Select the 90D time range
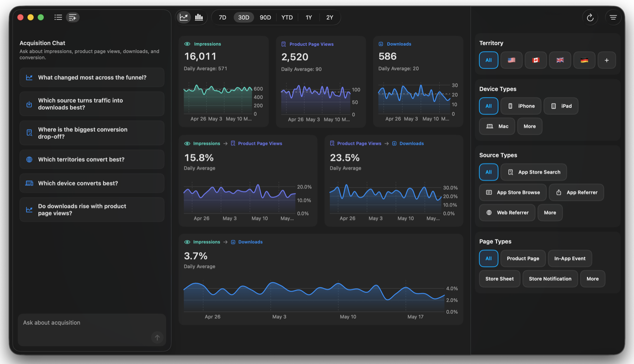 [x=265, y=17]
